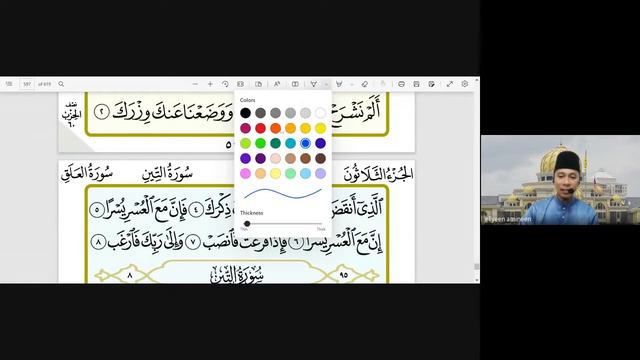Open the page view options
Screen dimensions: 640x360
pos(258,84)
